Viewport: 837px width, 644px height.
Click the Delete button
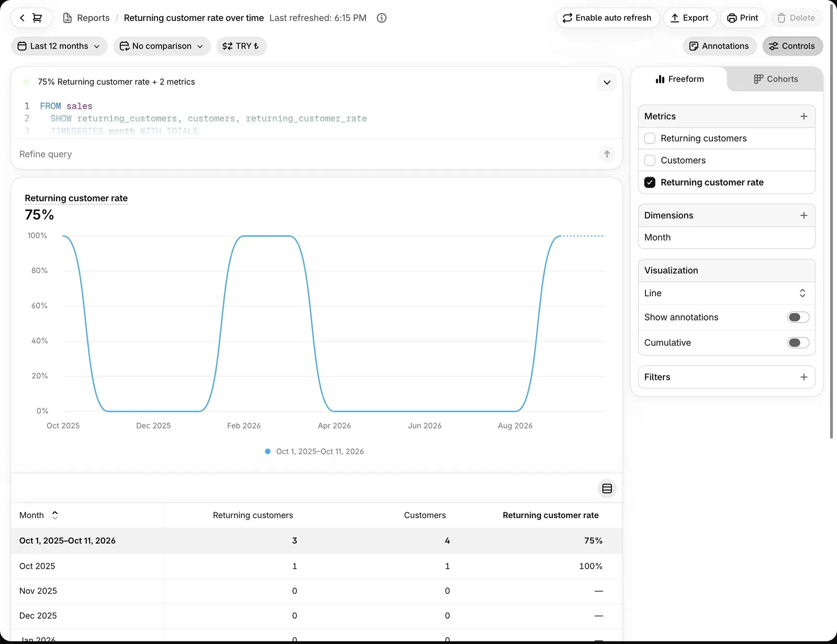point(796,18)
